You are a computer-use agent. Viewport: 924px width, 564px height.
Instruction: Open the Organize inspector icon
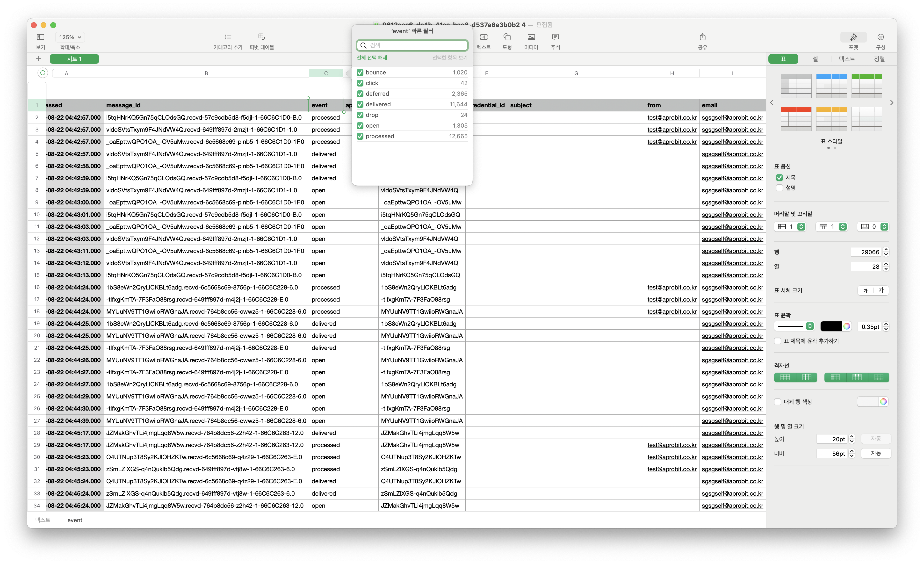click(x=881, y=37)
